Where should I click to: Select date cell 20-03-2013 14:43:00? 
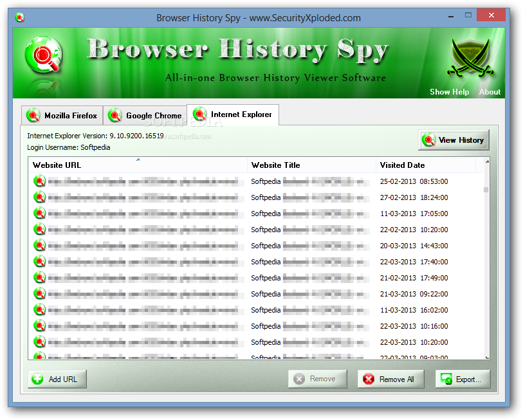pos(414,246)
